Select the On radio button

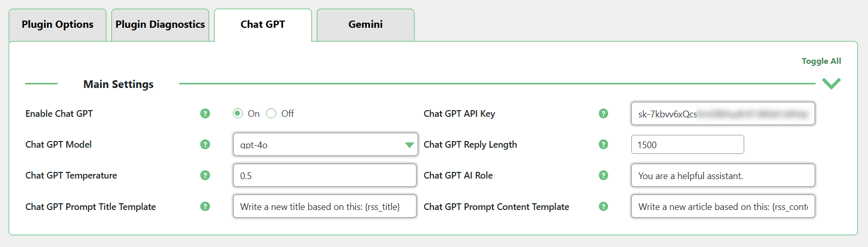(x=238, y=114)
